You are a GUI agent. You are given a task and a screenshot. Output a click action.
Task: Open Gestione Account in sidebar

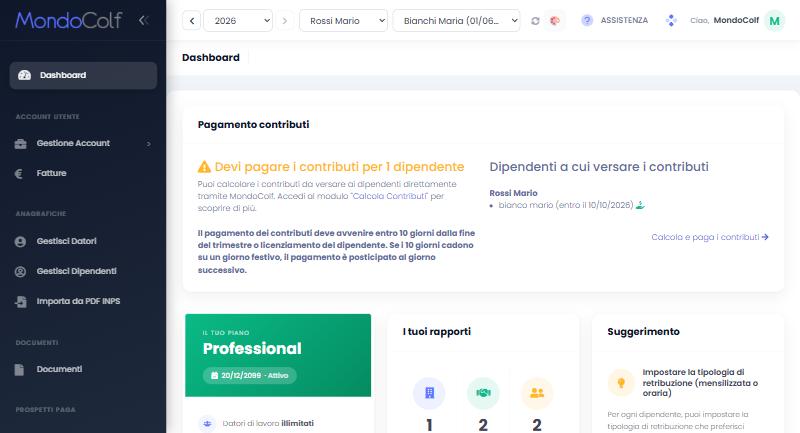83,143
